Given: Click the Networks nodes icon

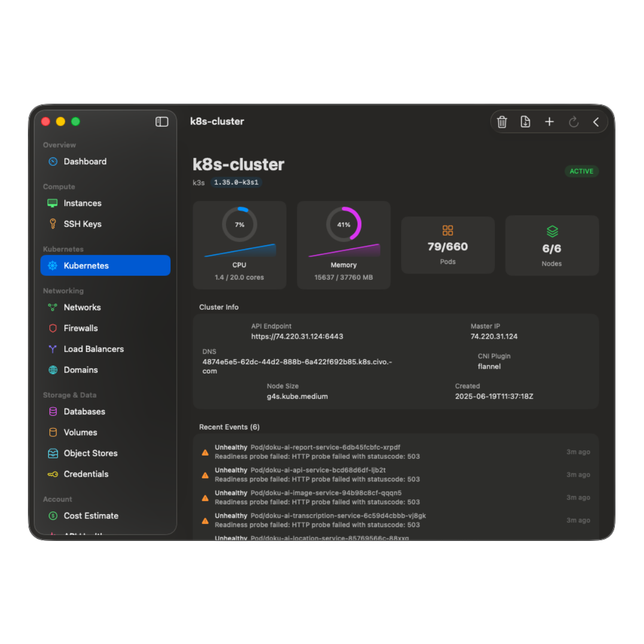Looking at the screenshot, I should click(53, 308).
